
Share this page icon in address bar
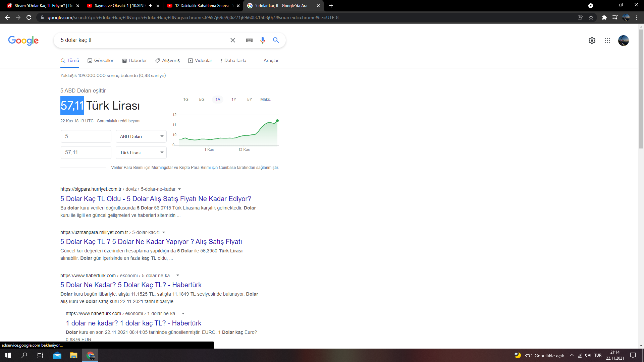coord(580,17)
